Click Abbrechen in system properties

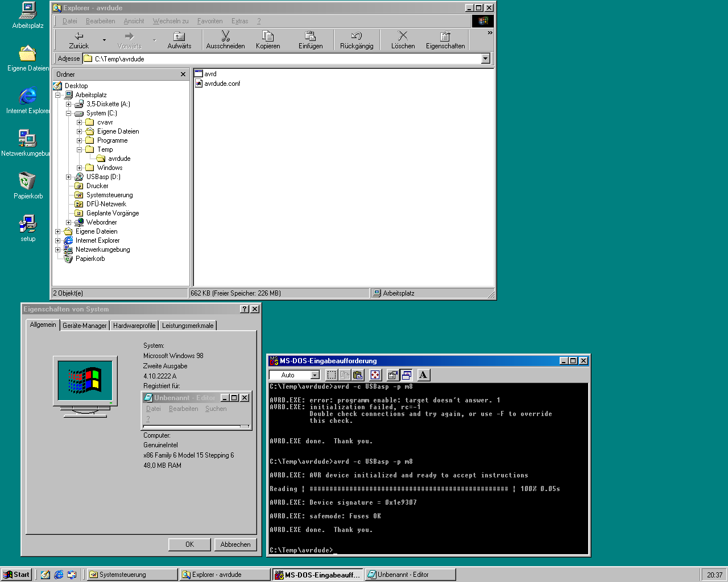pos(235,544)
